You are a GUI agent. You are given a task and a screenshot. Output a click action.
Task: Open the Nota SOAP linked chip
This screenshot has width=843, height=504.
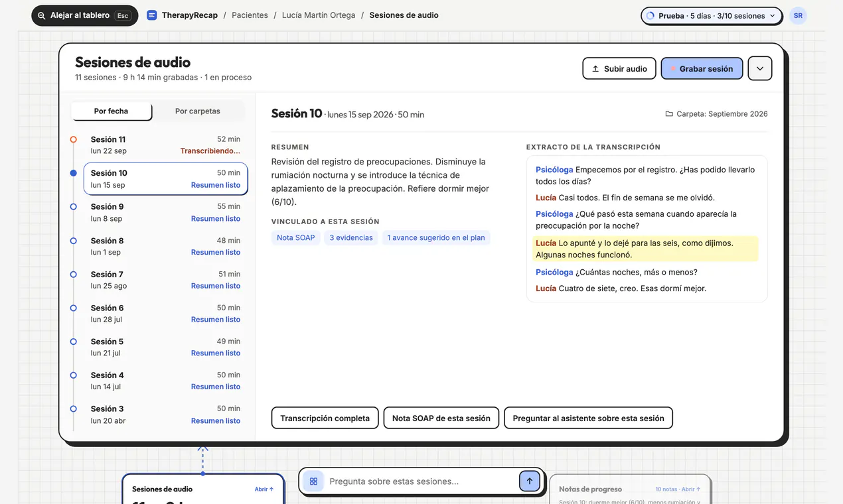(x=295, y=237)
